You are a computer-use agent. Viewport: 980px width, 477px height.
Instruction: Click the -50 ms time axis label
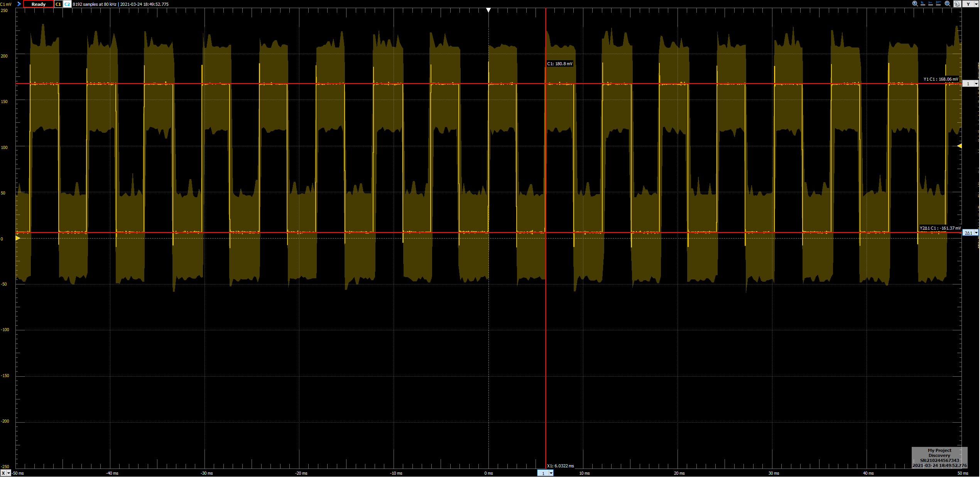(18, 473)
